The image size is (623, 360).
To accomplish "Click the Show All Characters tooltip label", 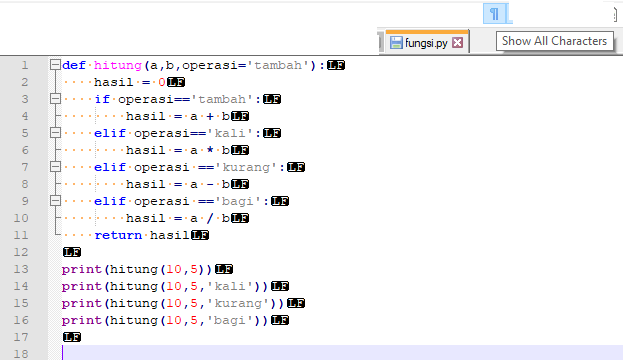I will point(554,41).
